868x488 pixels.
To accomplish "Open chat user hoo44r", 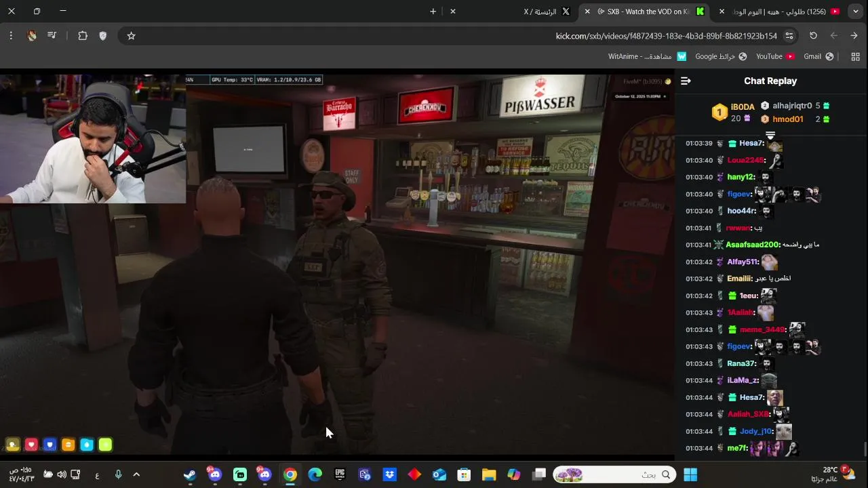I will (x=741, y=211).
